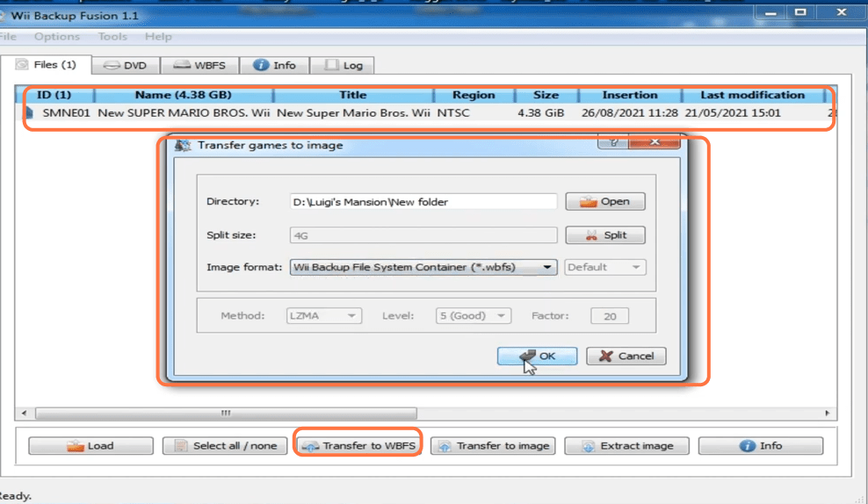Sort by Insertion column header
Viewport: 868px width, 504px height.
630,95
